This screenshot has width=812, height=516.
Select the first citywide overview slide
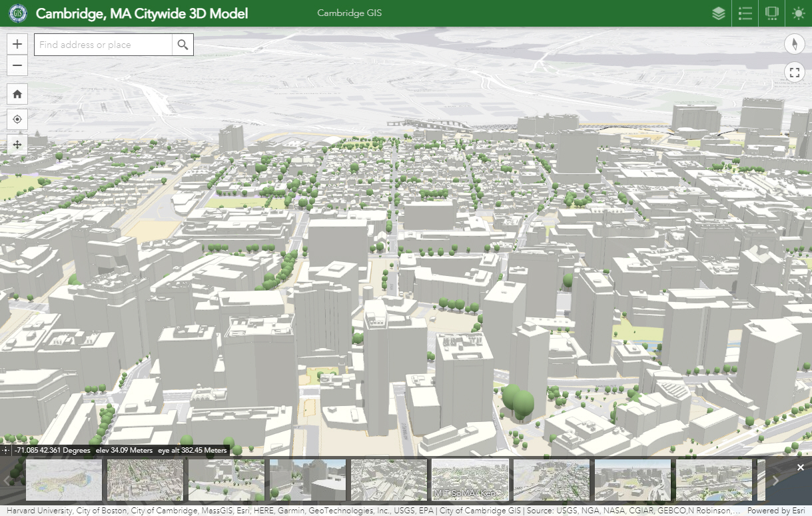pyautogui.click(x=64, y=479)
